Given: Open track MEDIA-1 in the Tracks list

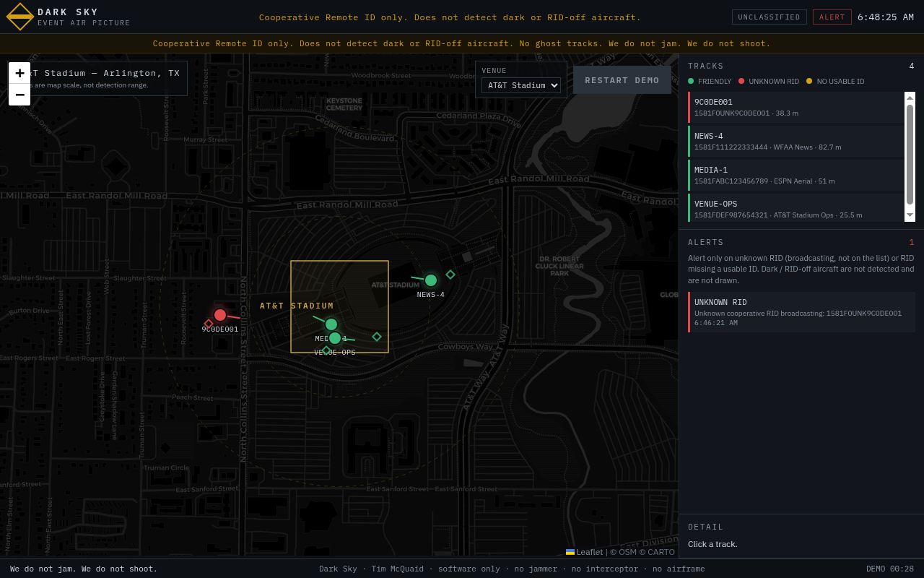Looking at the screenshot, I should click(796, 175).
